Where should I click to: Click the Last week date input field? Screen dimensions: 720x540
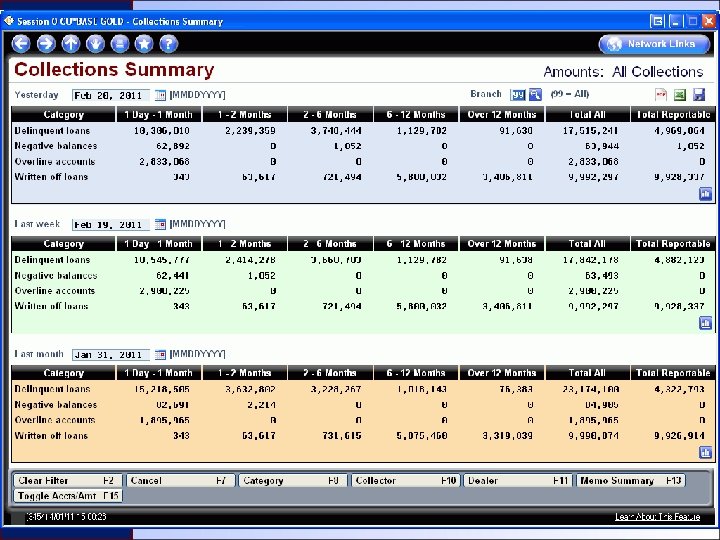[x=111, y=225]
